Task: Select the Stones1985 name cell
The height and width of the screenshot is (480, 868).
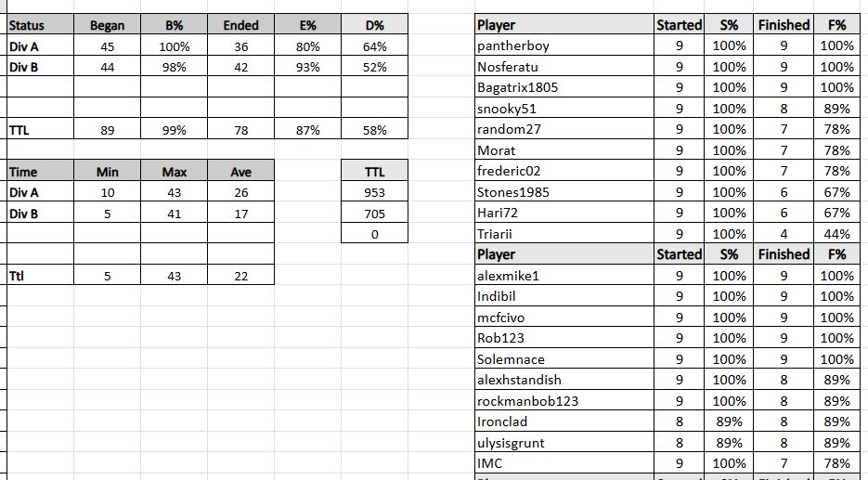Action: pos(563,192)
